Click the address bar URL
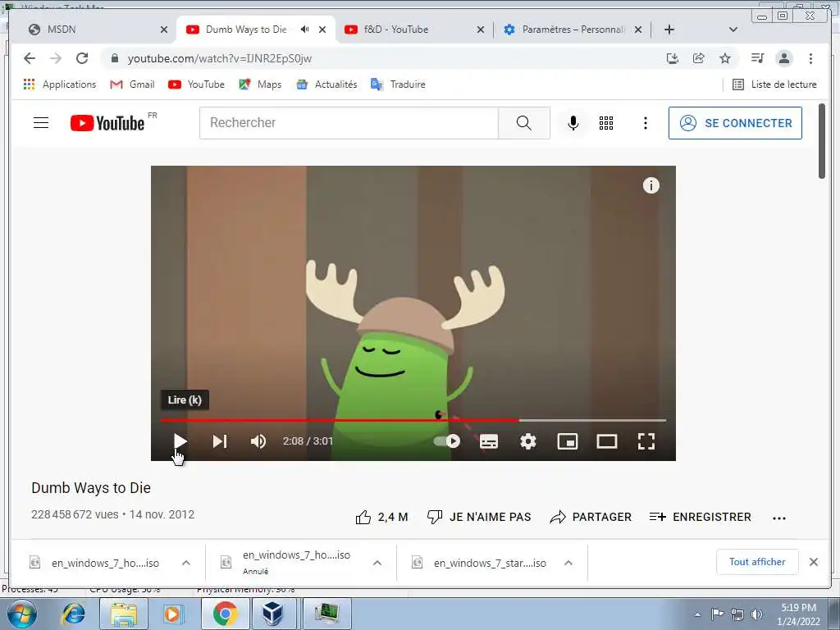The width and height of the screenshot is (840, 630). click(x=220, y=58)
